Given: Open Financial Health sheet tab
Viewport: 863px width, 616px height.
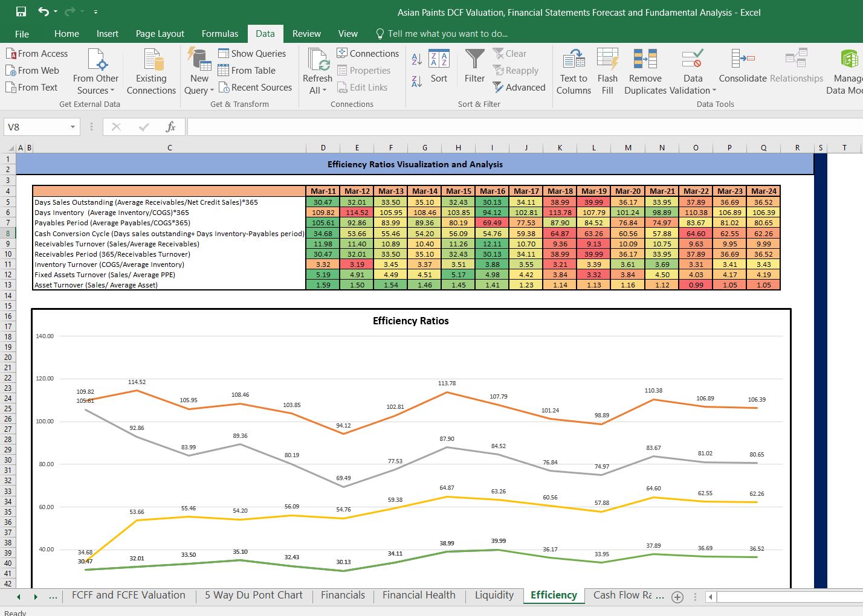Looking at the screenshot, I should pos(419,595).
